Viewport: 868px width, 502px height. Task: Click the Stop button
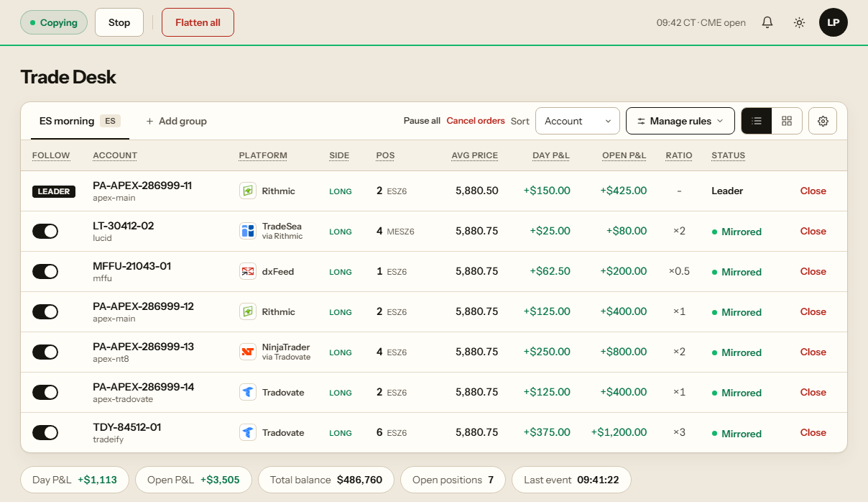[x=119, y=22]
